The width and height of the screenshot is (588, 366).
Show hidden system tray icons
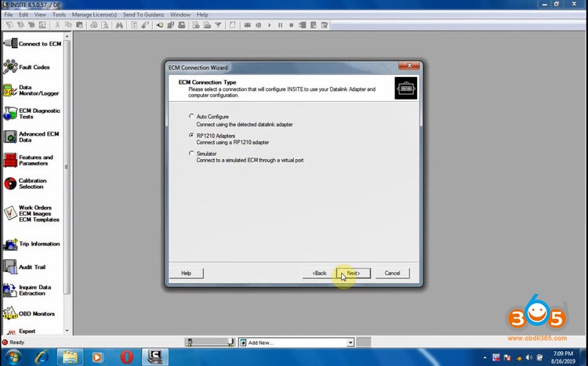pos(485,357)
